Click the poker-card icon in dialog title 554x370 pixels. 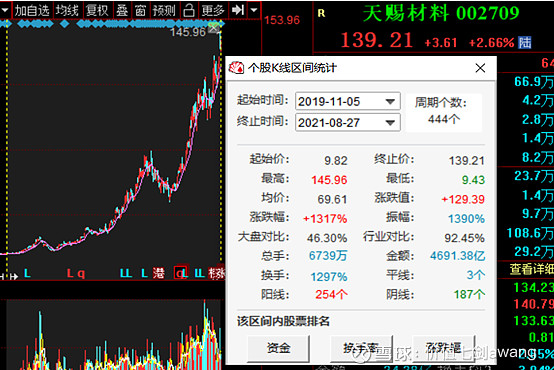tap(236, 67)
